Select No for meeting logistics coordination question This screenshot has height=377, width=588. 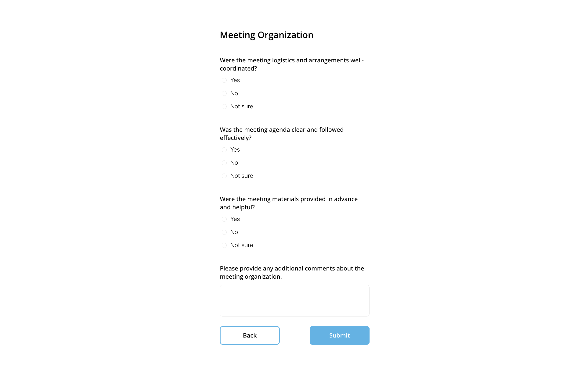click(x=224, y=93)
